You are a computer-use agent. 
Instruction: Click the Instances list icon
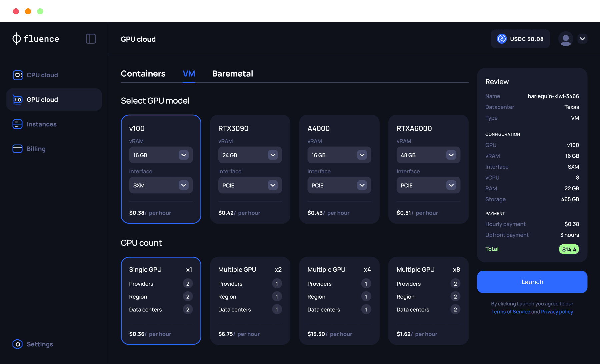17,124
